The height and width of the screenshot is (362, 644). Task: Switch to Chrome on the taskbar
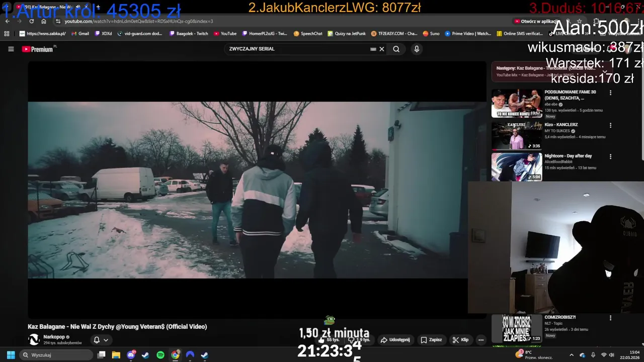point(175,355)
